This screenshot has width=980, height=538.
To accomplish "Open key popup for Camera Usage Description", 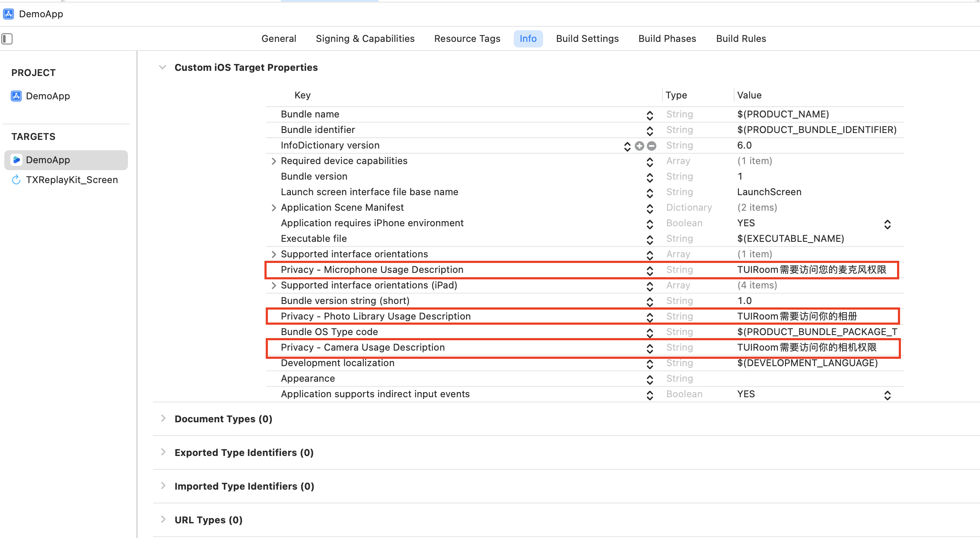I will coord(650,348).
